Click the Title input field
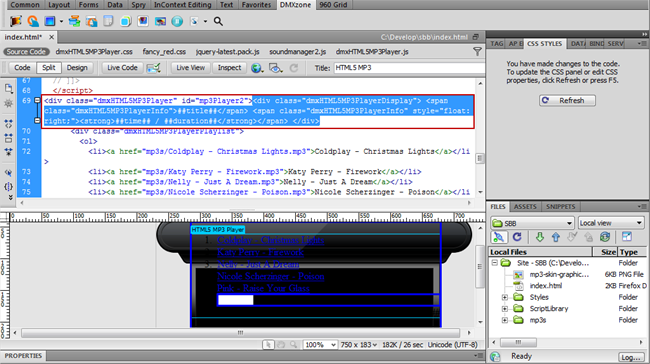Screen dimensions: 650x364 tap(409, 68)
